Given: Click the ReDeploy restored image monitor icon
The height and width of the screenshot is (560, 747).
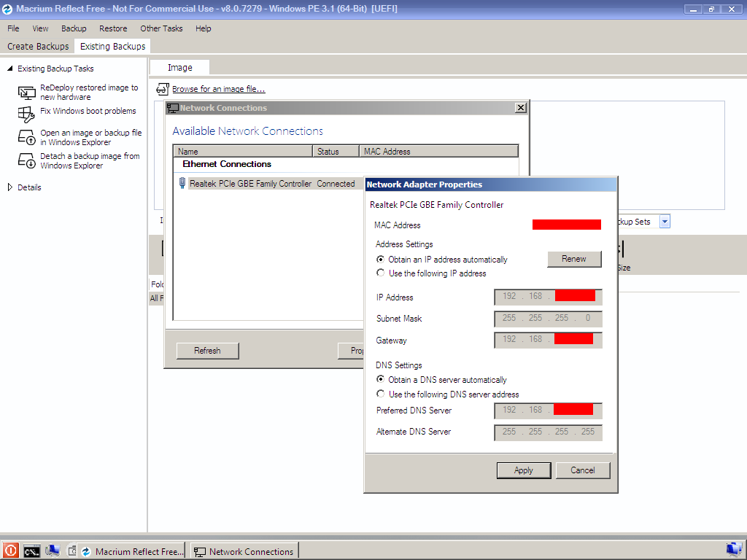Looking at the screenshot, I should pos(27,93).
